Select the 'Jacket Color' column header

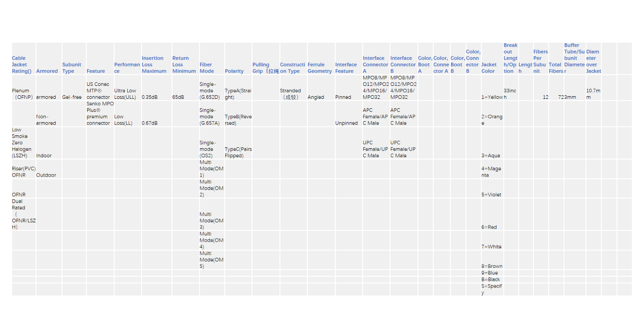(492, 58)
